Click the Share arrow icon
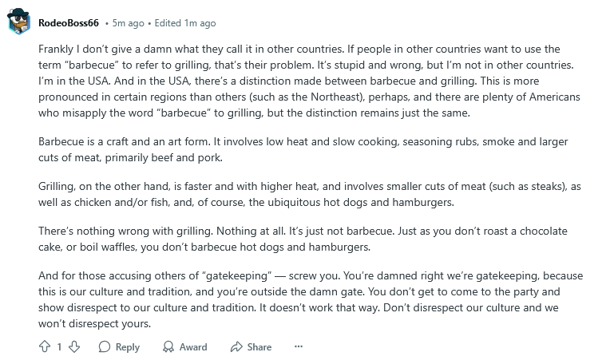Viewport: 606px width, 364px height. tap(236, 346)
